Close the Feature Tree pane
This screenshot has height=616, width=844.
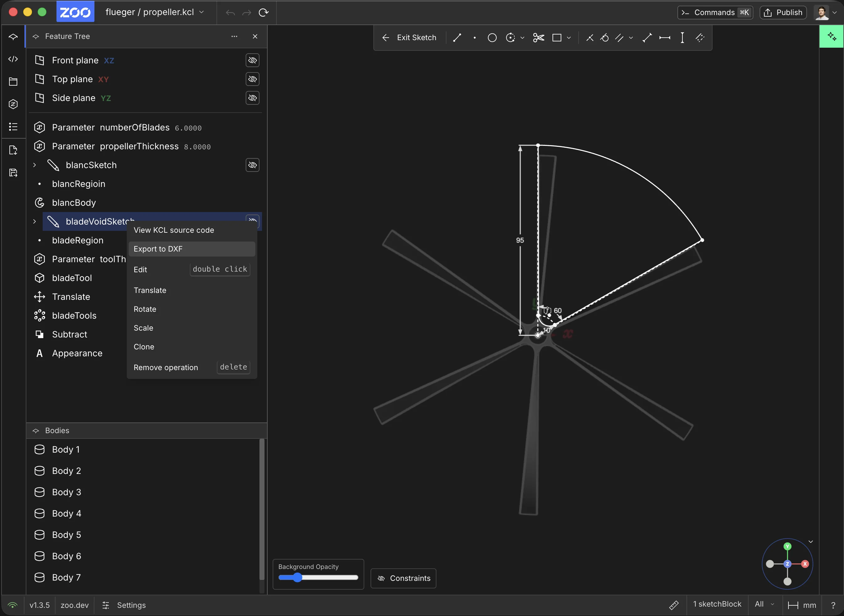click(x=255, y=37)
